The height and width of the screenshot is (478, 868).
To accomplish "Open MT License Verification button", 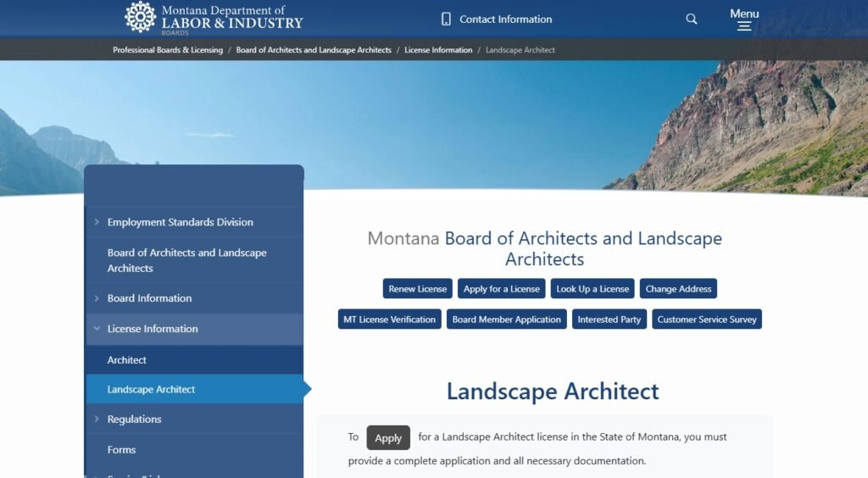I will coord(389,320).
